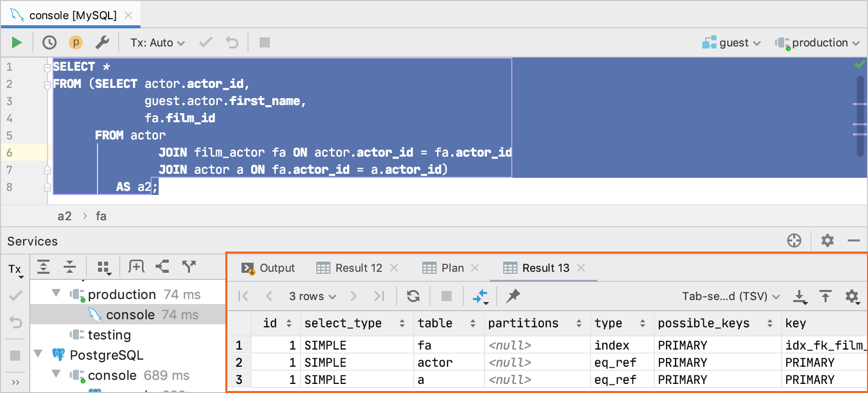Click the orange parameters 'p' icon
The width and height of the screenshot is (868, 393).
coord(76,42)
